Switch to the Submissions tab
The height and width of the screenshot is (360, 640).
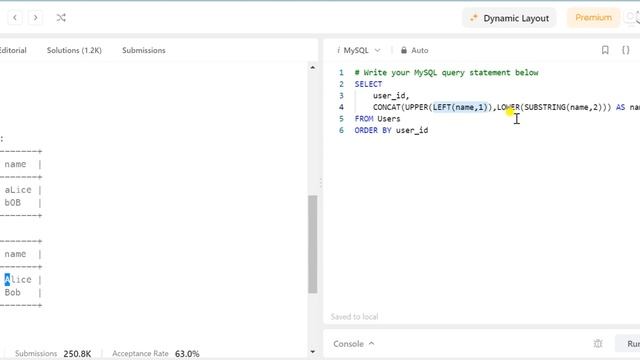(144, 50)
